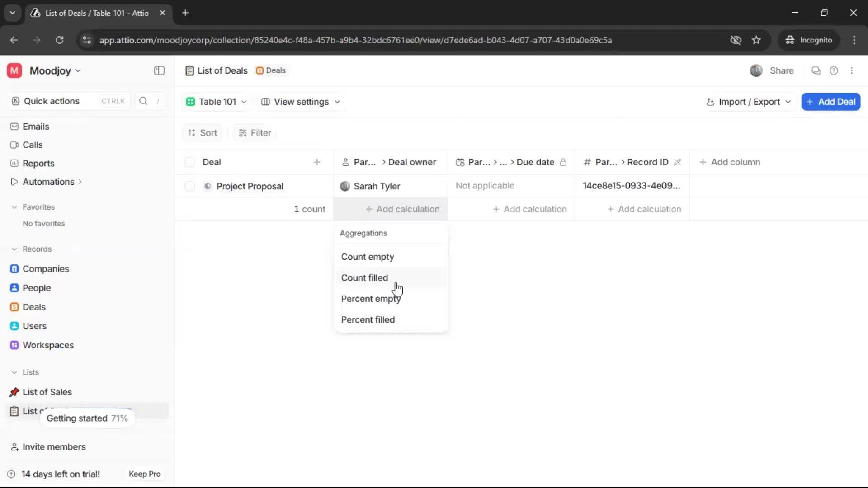This screenshot has width=868, height=488.
Task: Open the Table 101 dropdown
Action: [x=217, y=102]
